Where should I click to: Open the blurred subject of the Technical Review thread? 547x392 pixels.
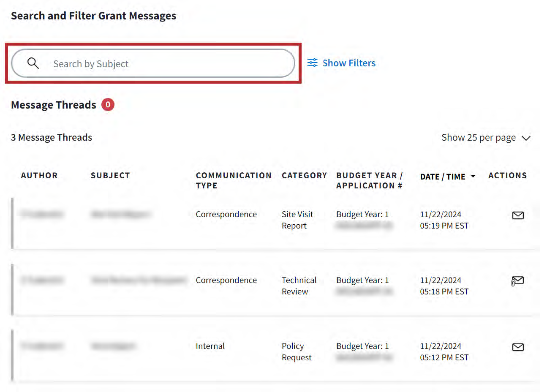pyautogui.click(x=139, y=280)
